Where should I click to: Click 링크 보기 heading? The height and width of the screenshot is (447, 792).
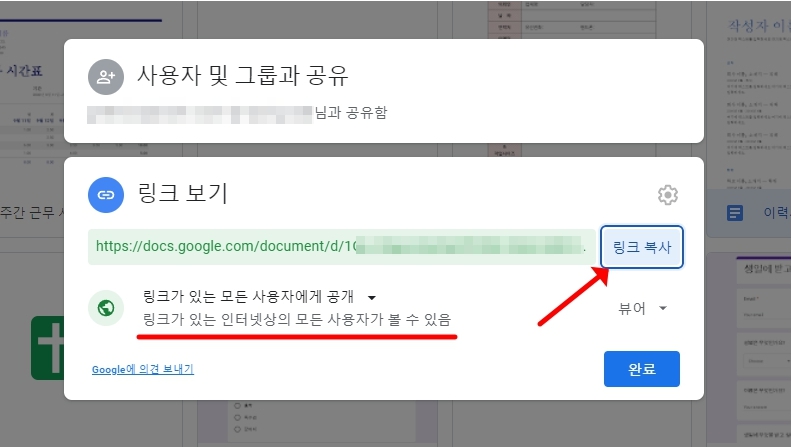(x=183, y=193)
